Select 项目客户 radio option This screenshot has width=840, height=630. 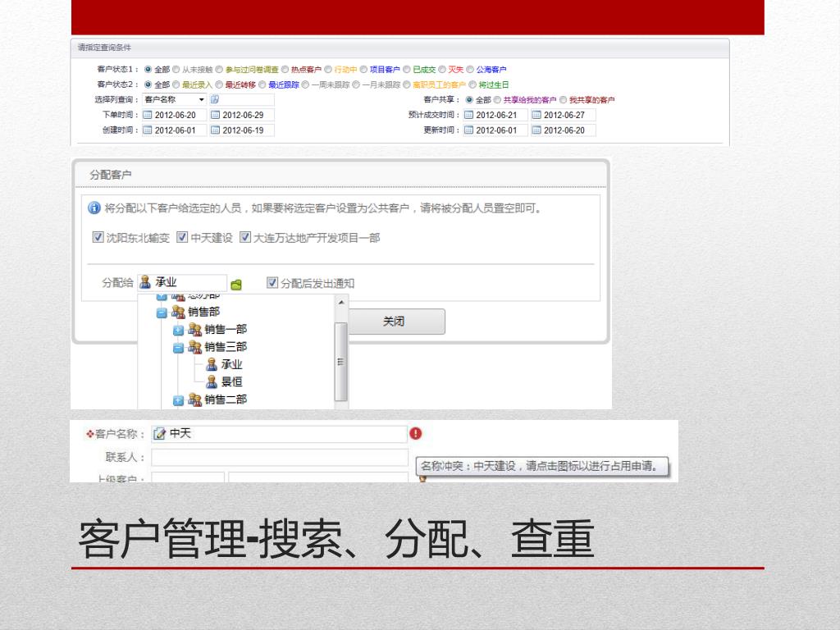point(363,70)
